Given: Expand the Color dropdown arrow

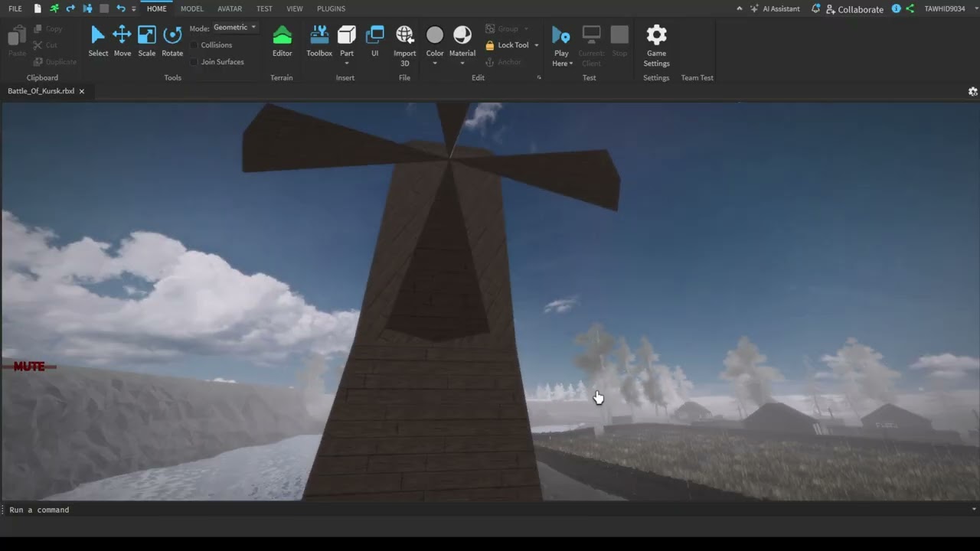Looking at the screenshot, I should click(435, 64).
